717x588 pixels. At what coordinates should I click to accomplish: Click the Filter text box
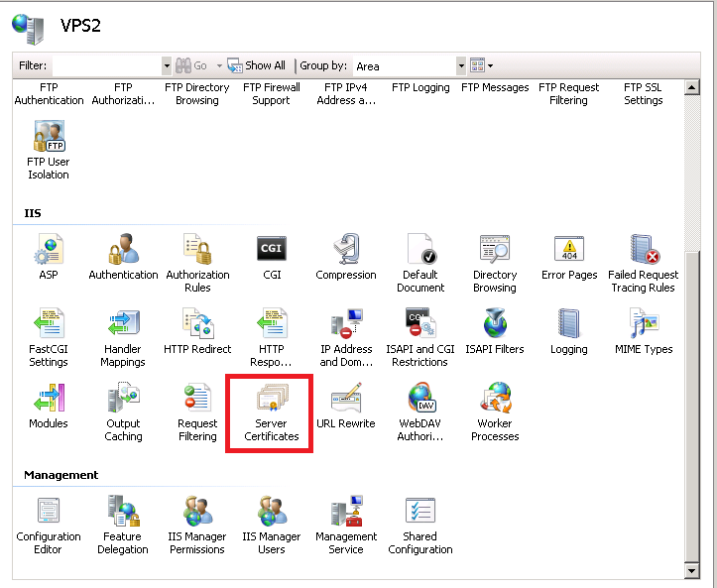[x=107, y=66]
